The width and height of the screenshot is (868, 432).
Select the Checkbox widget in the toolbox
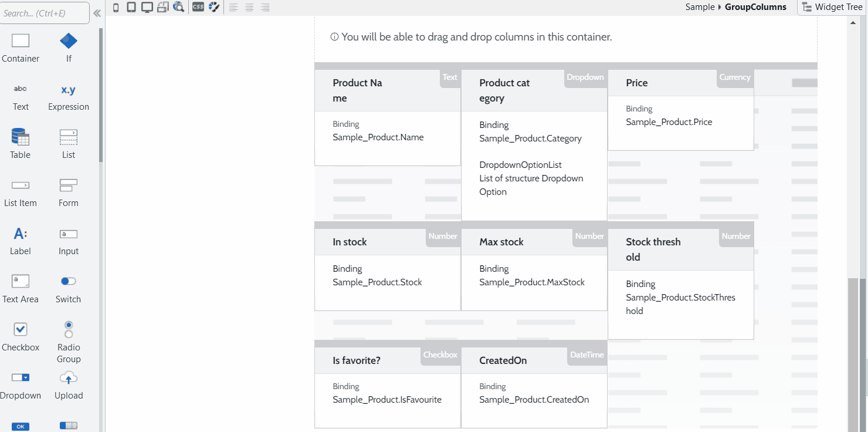[x=21, y=330]
